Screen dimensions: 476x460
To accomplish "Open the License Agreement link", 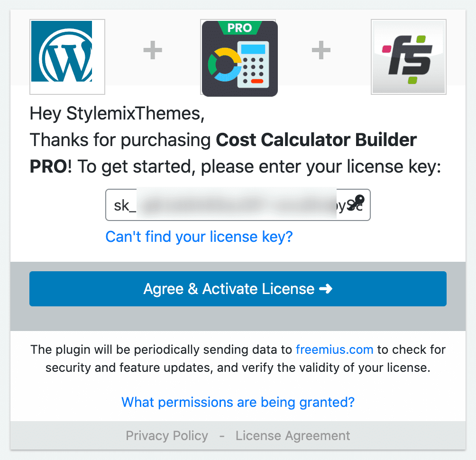I will click(293, 435).
